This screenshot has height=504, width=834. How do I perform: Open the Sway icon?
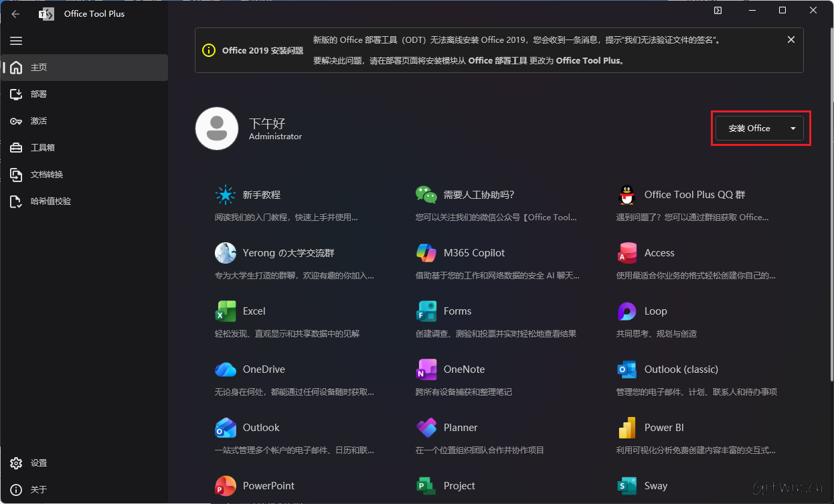coord(627,486)
